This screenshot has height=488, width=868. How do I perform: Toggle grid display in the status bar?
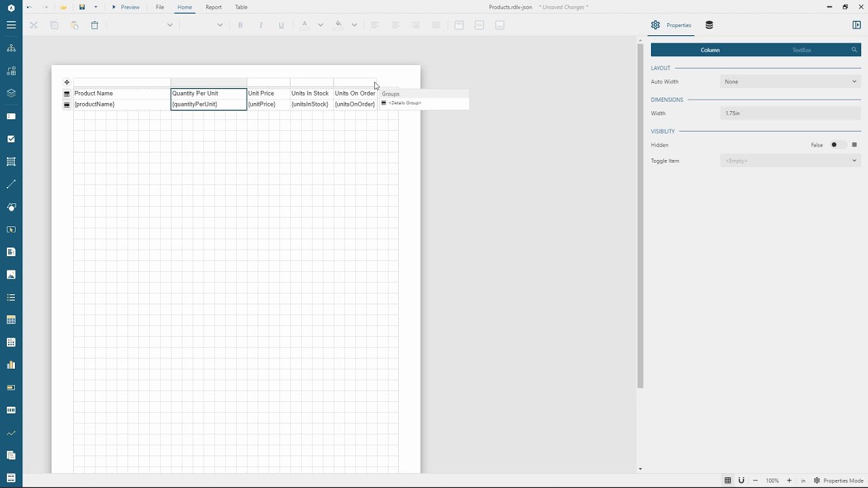[x=728, y=481]
